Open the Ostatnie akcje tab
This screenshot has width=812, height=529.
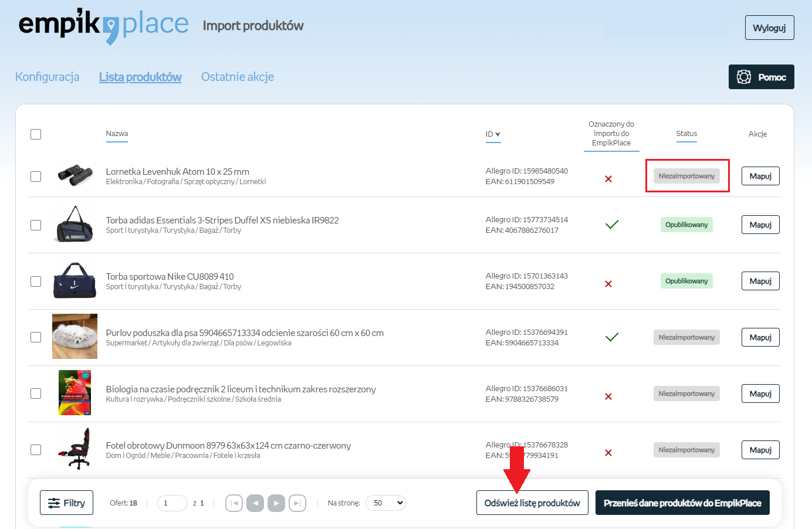click(x=238, y=77)
